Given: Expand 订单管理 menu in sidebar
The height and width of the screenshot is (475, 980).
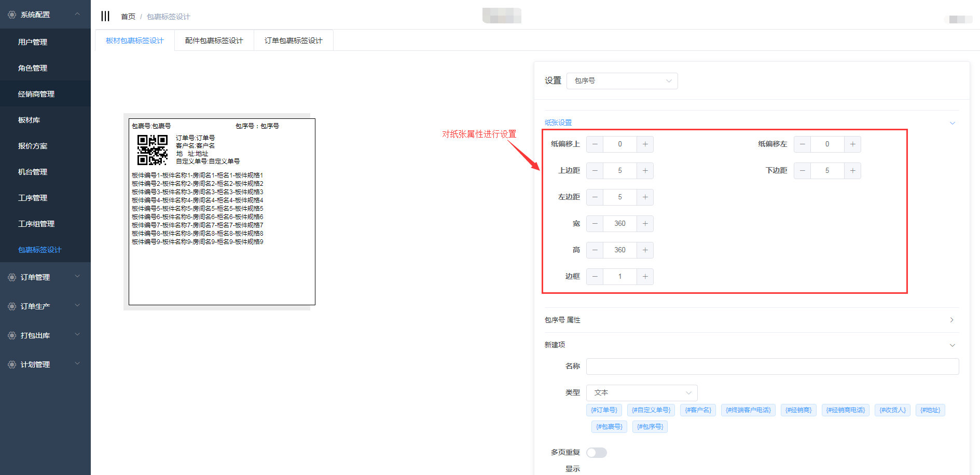Looking at the screenshot, I should click(45, 277).
